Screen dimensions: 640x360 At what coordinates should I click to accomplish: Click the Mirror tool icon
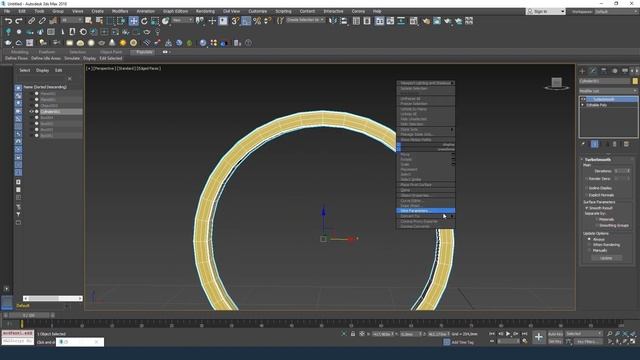click(333, 21)
